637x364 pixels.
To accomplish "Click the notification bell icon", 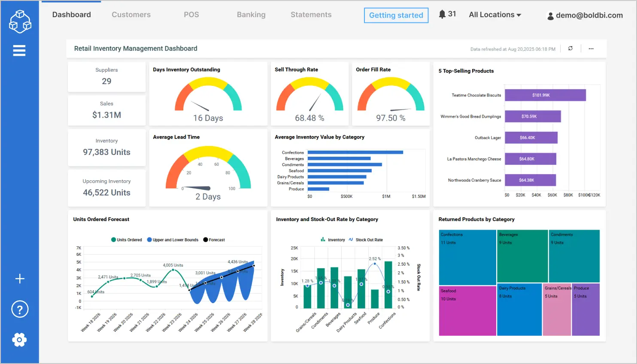I will [x=442, y=14].
